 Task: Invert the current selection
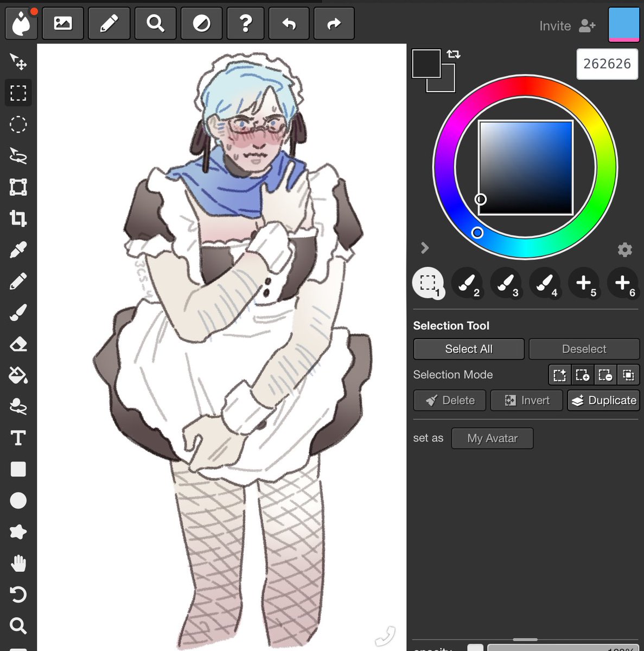coord(527,400)
